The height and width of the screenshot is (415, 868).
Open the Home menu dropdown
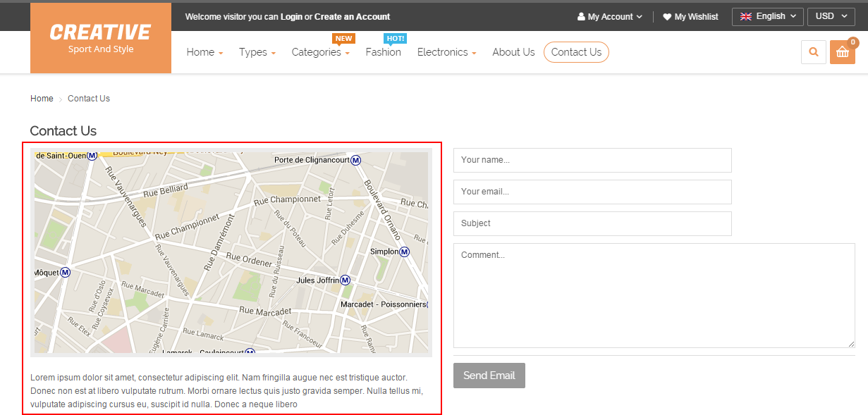point(204,52)
